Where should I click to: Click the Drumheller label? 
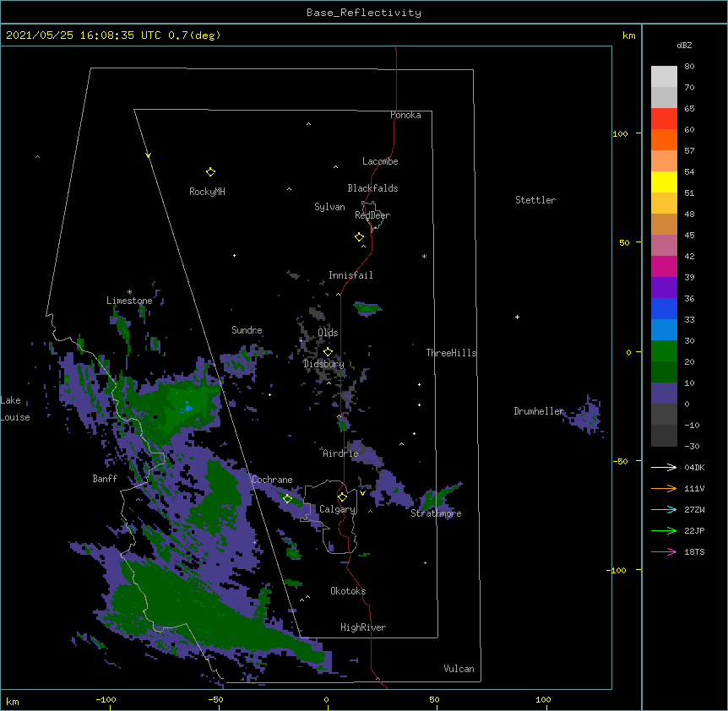(539, 411)
